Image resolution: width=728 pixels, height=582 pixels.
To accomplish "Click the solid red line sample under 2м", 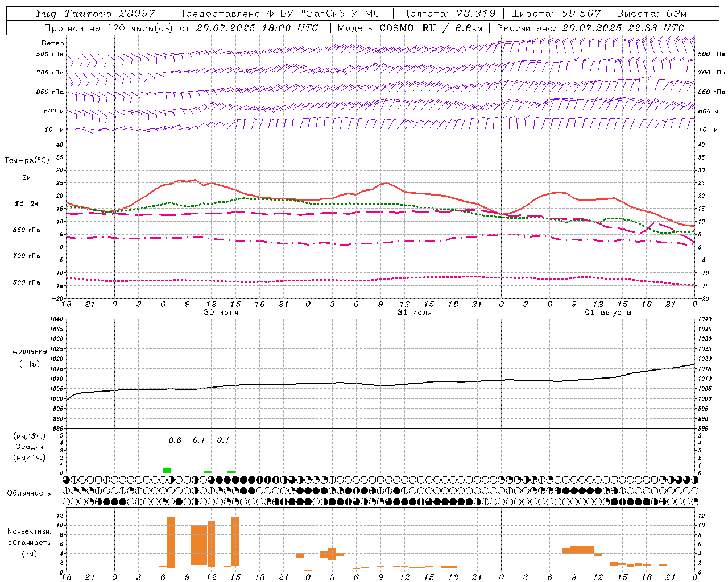I will coord(26,184).
